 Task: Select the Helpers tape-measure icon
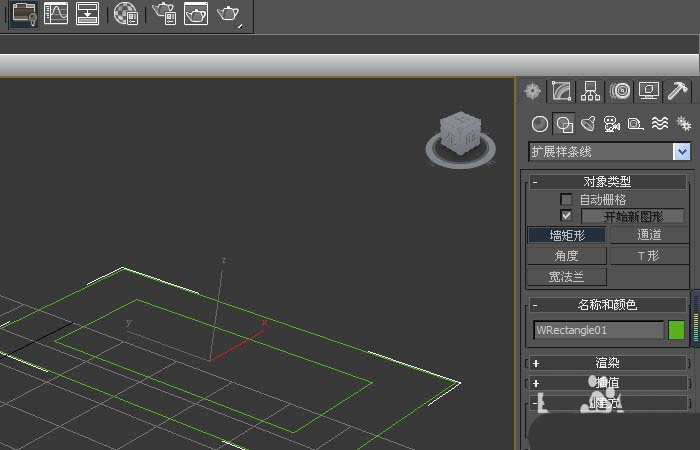click(635, 124)
